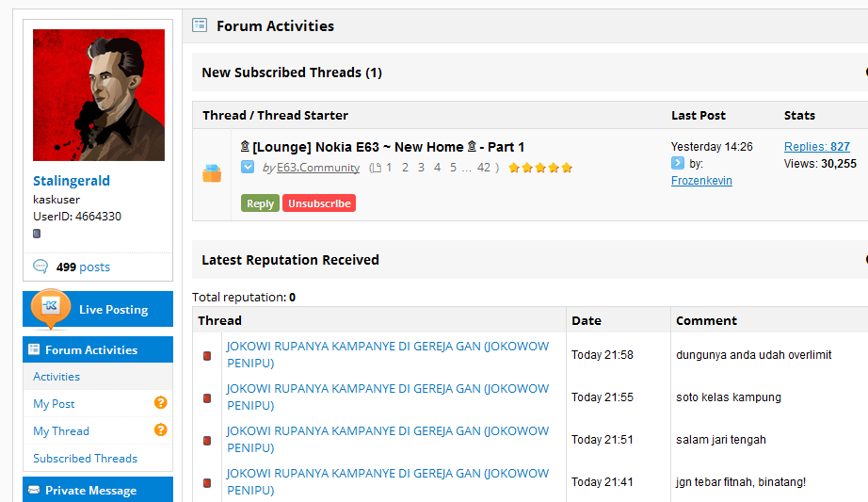This screenshot has width=868, height=502.
Task: Click the question mark icon beside My Post
Action: [161, 403]
